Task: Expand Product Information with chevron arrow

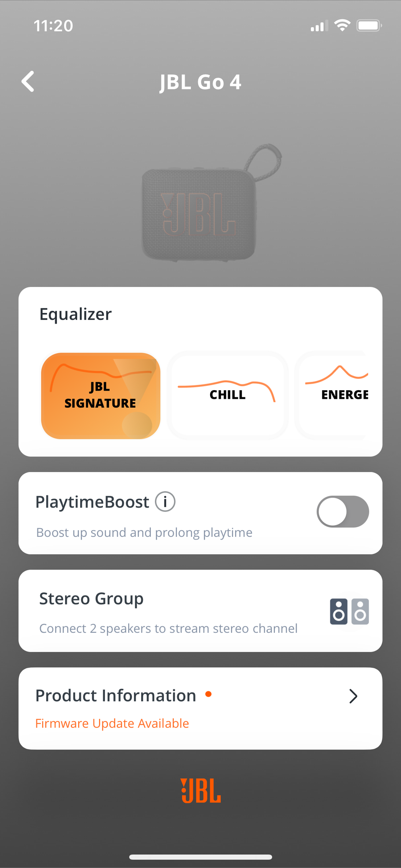Action: (x=353, y=696)
